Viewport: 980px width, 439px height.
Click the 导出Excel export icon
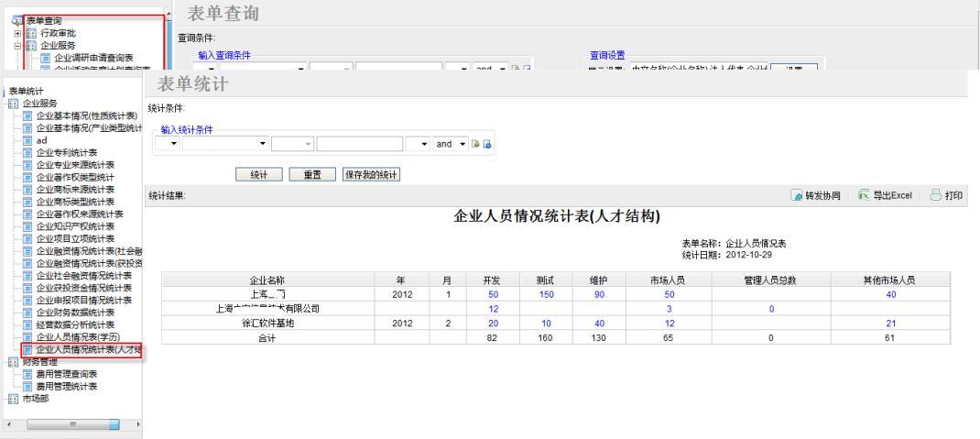pyautogui.click(x=864, y=195)
